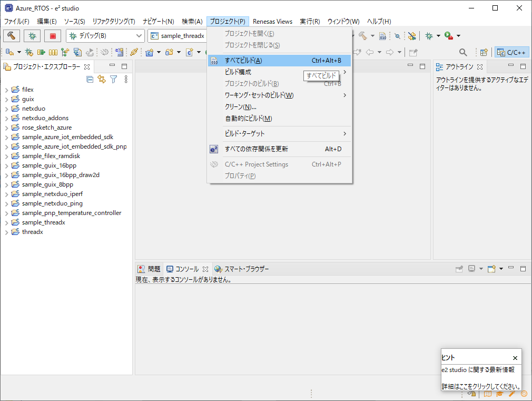Viewport: 532px width, 401px height.
Task: Collapse all in Project Explorer
Action: click(x=90, y=80)
